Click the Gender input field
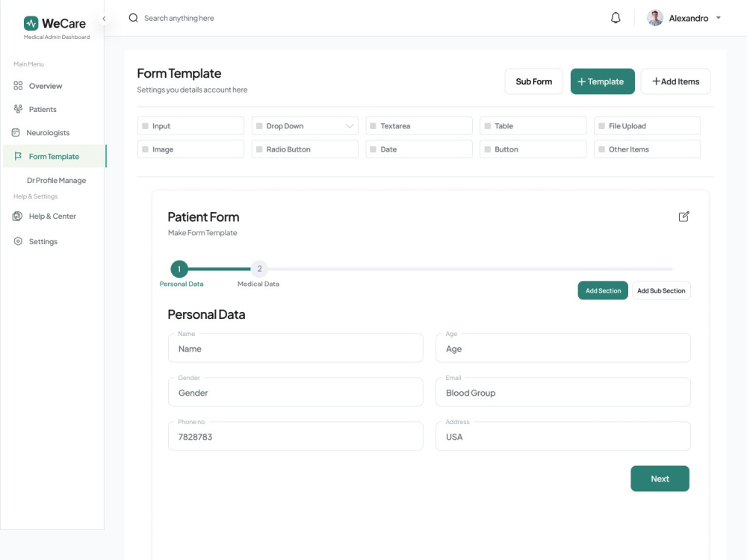747x560 pixels. click(x=295, y=393)
